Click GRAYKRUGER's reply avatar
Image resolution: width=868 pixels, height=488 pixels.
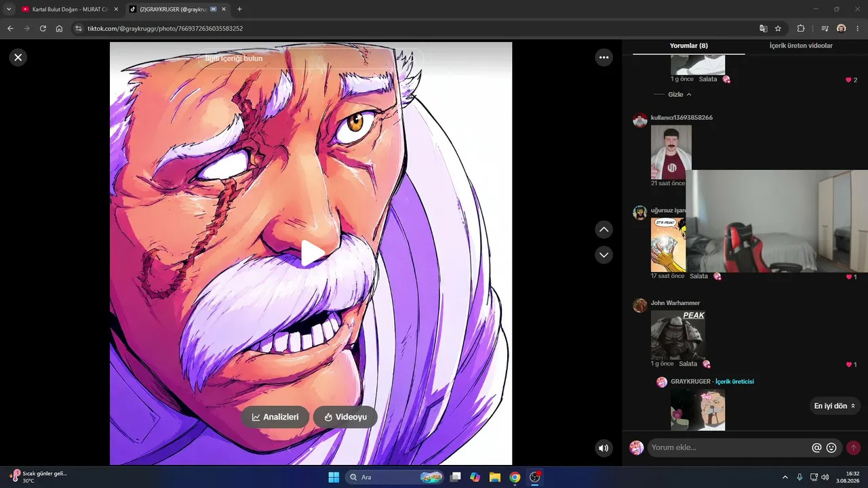point(662,382)
